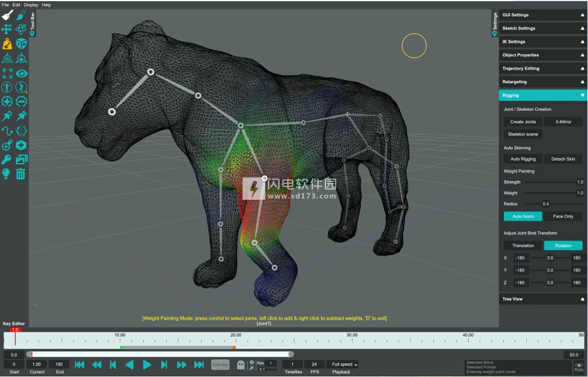Click the circled plus joint icon
The width and height of the screenshot is (588, 377).
tap(7, 102)
